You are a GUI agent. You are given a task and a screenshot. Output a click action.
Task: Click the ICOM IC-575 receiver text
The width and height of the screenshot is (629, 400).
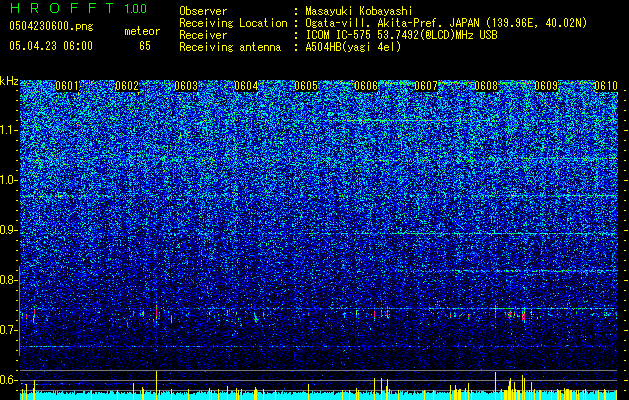click(401, 35)
